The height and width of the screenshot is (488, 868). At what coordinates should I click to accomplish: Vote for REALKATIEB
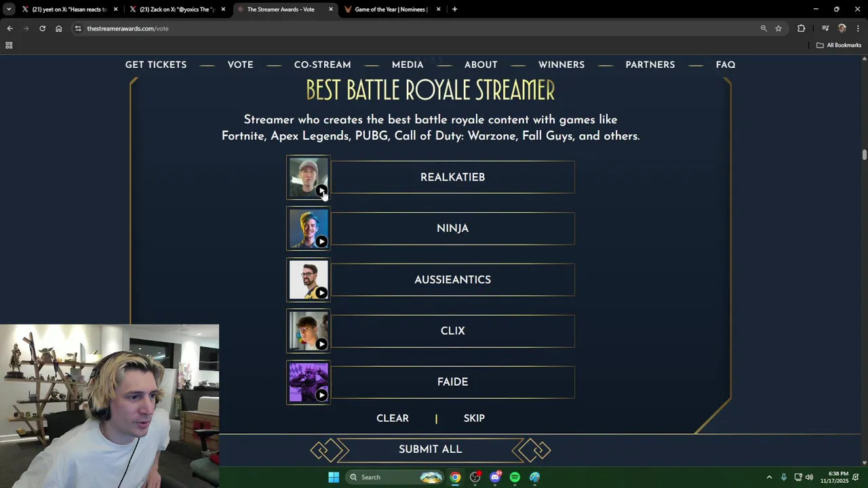click(452, 177)
